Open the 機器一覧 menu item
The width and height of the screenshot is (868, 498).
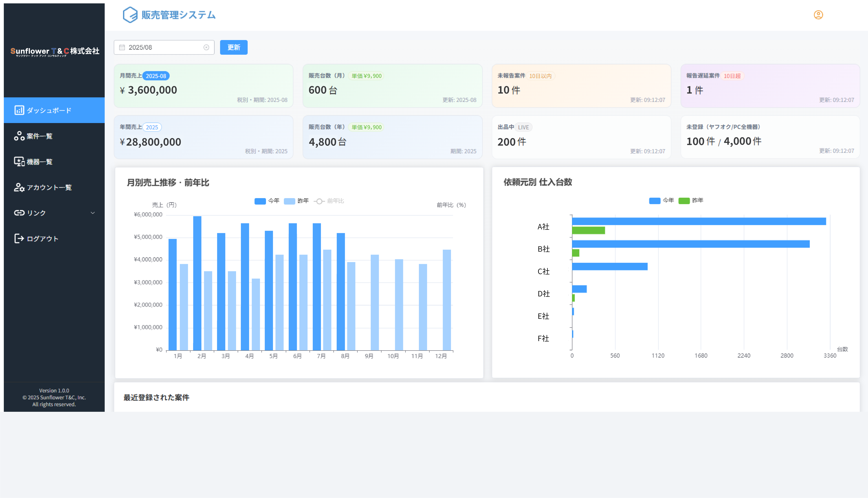(54, 161)
